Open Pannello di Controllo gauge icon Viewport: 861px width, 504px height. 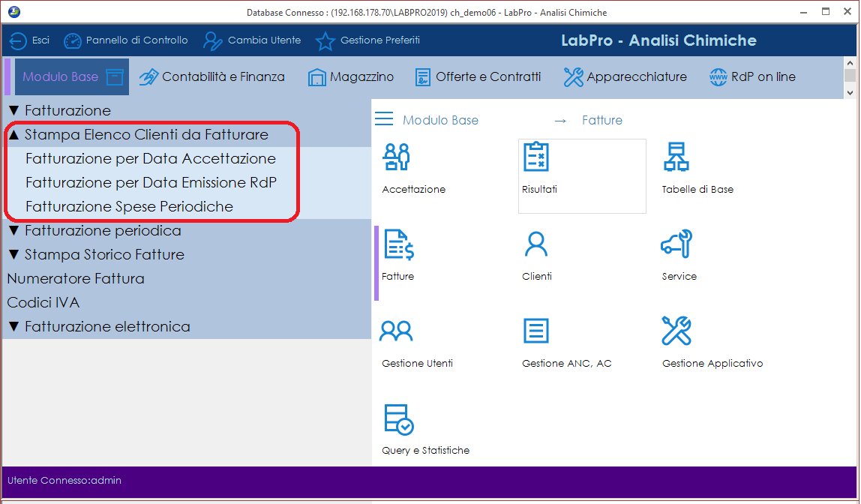click(x=73, y=40)
